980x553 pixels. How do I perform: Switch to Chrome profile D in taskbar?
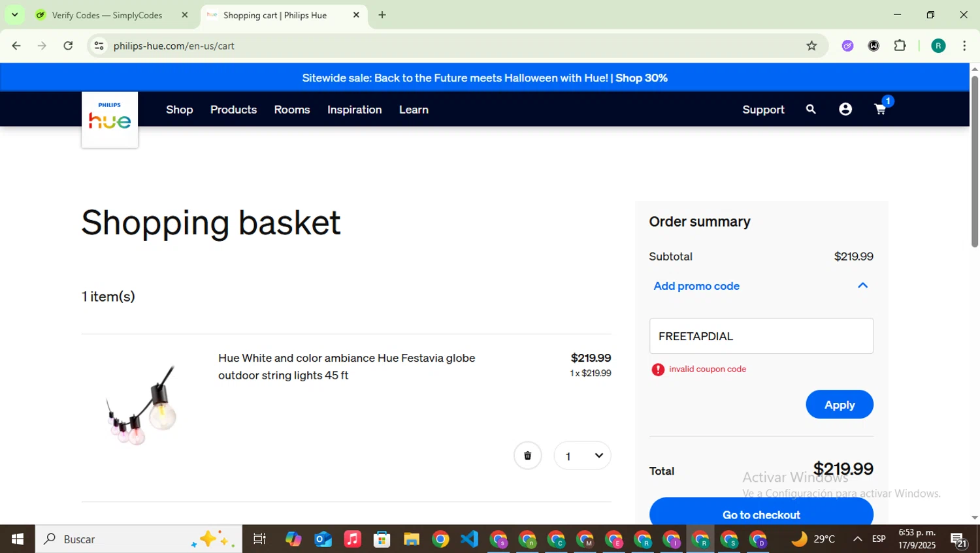pos(759,539)
